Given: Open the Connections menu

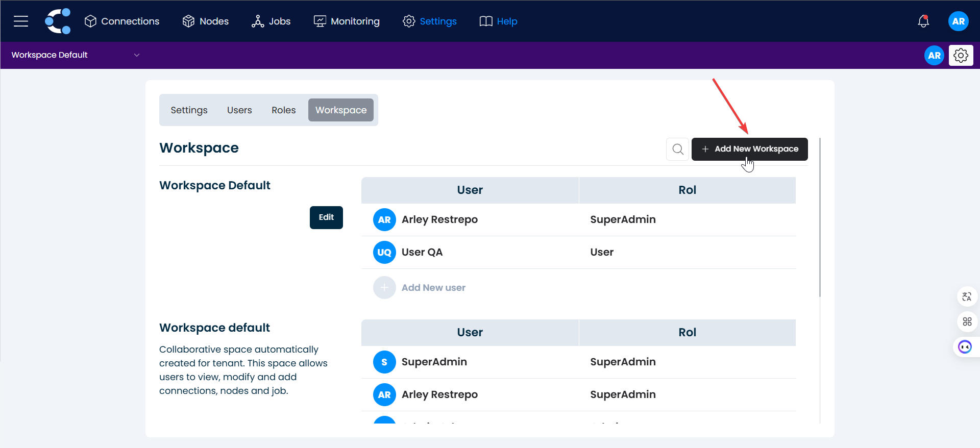Looking at the screenshot, I should point(122,21).
